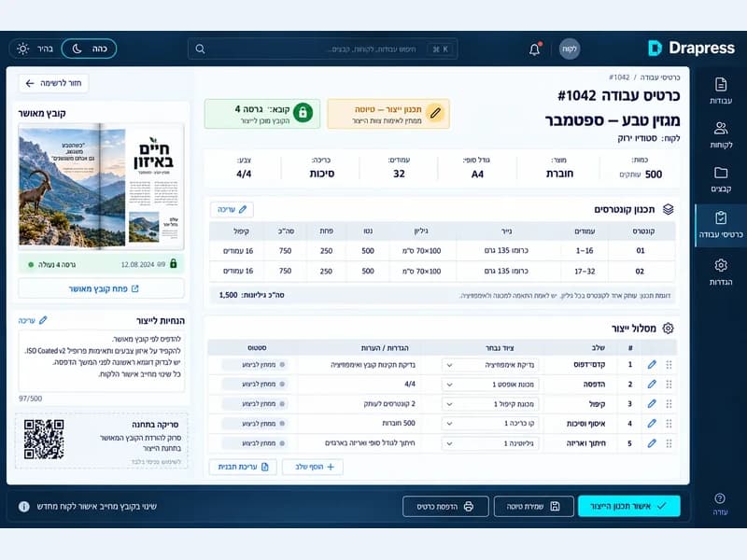The width and height of the screenshot is (747, 560).
Task: Edit stage 3 קיפול with the pencil icon
Action: click(652, 404)
